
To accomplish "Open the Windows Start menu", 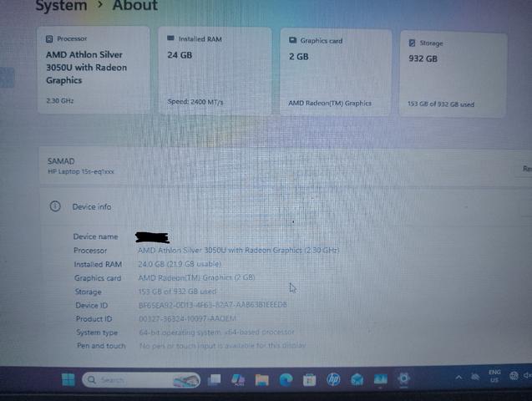I will (x=68, y=379).
